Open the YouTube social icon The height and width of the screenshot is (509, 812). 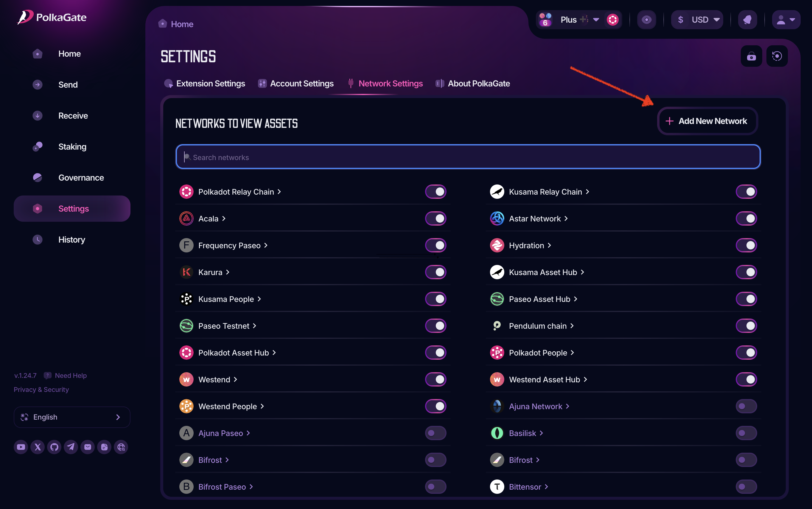tap(21, 447)
